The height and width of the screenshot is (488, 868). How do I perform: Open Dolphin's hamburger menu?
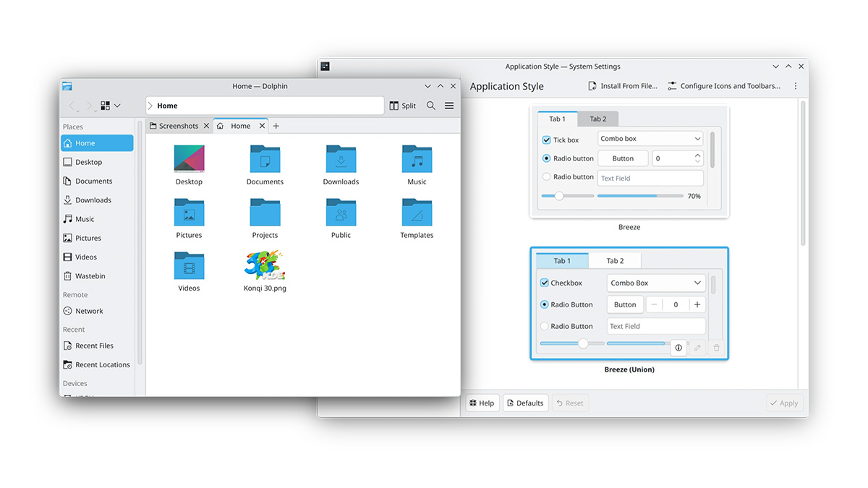coord(449,106)
